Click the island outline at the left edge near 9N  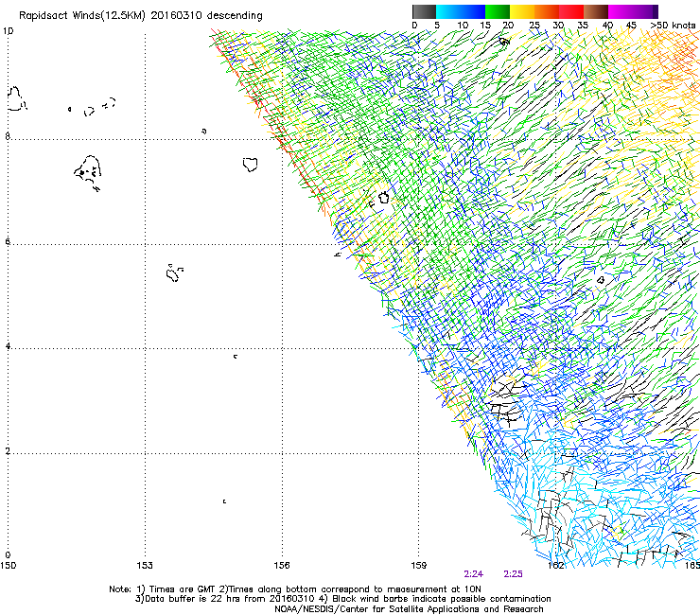tap(16, 98)
